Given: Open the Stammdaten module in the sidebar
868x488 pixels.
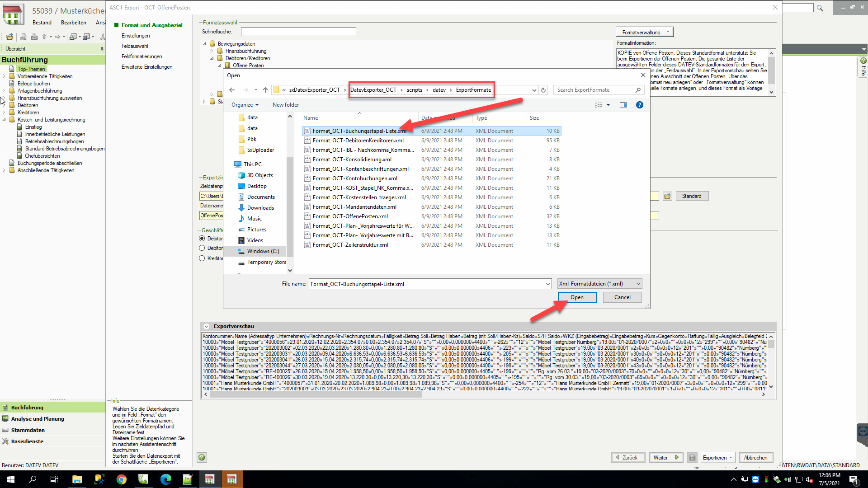Looking at the screenshot, I should pyautogui.click(x=27, y=430).
